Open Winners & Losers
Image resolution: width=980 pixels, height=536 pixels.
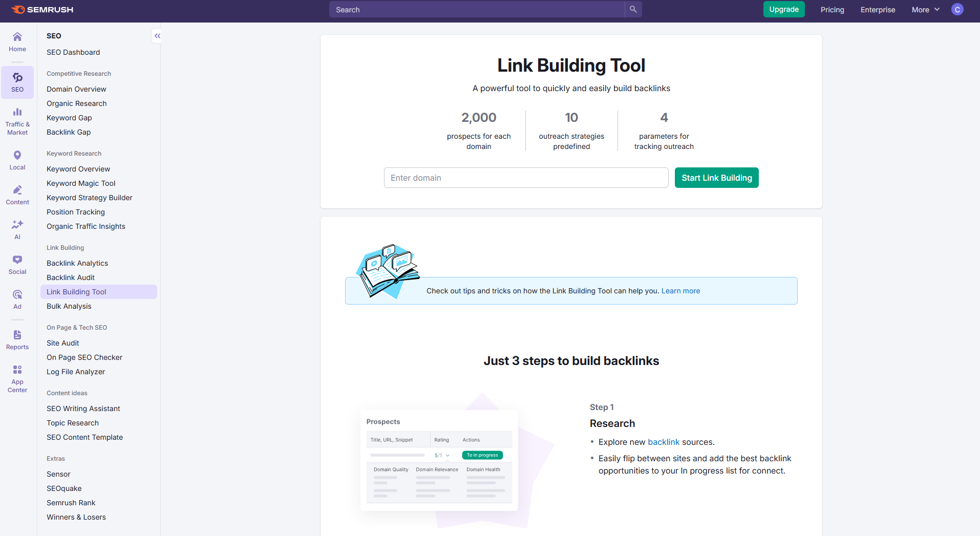click(76, 517)
